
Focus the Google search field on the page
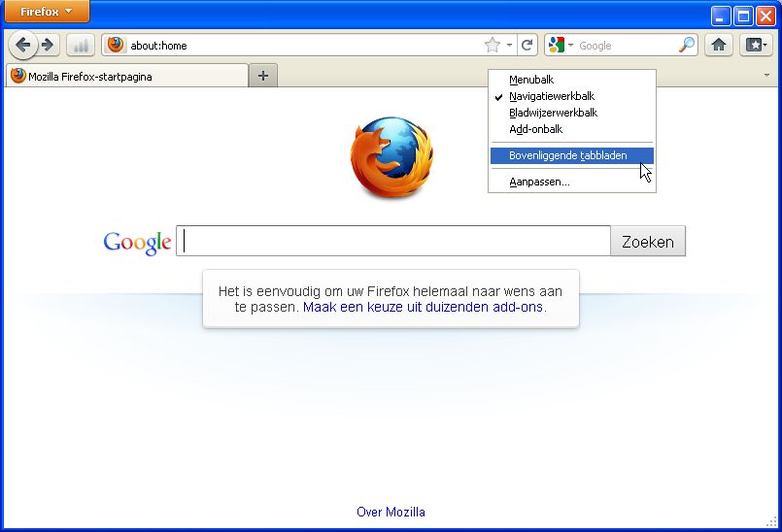[x=393, y=241]
